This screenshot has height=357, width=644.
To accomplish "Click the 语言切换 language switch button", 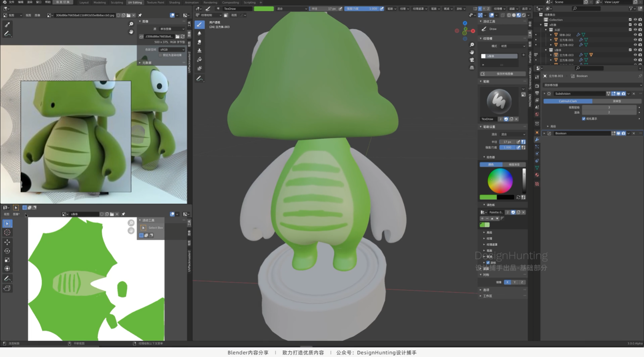I will (63, 2).
